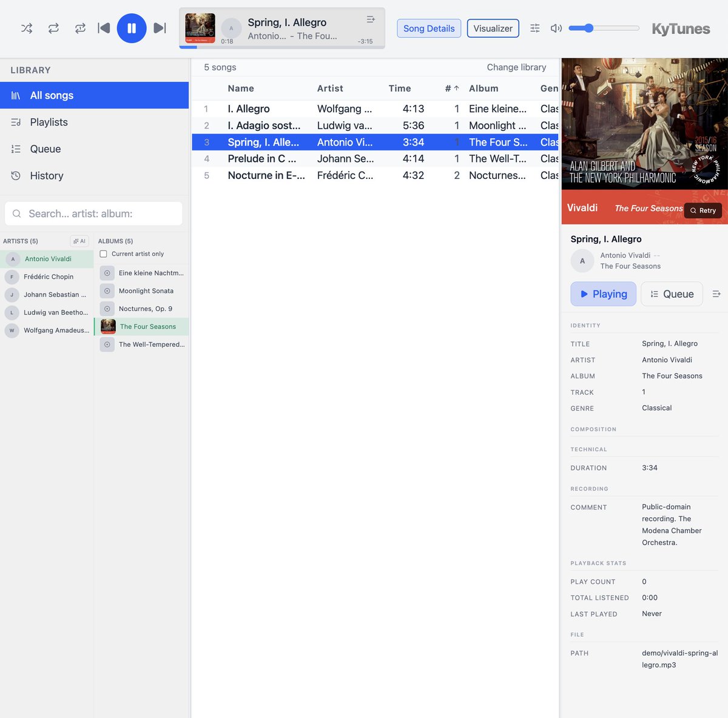The width and height of the screenshot is (728, 718).
Task: Open the History section
Action: pyautogui.click(x=95, y=175)
